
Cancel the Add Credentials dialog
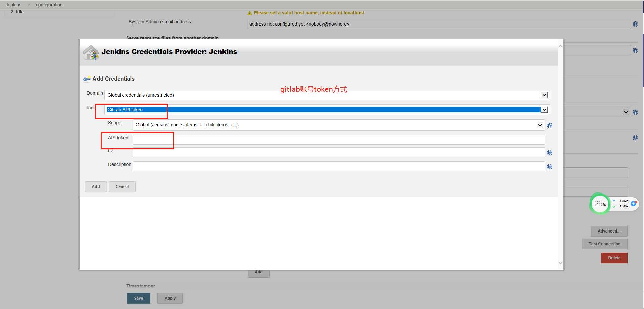pos(122,187)
